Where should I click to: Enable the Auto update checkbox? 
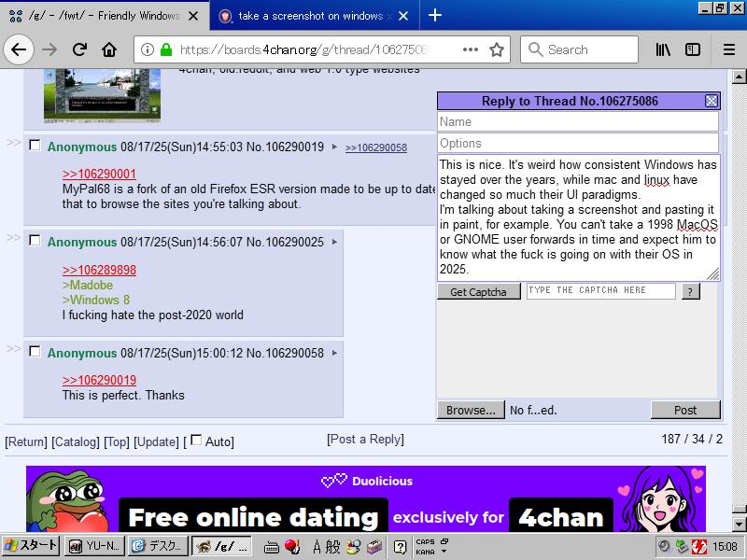tap(196, 440)
